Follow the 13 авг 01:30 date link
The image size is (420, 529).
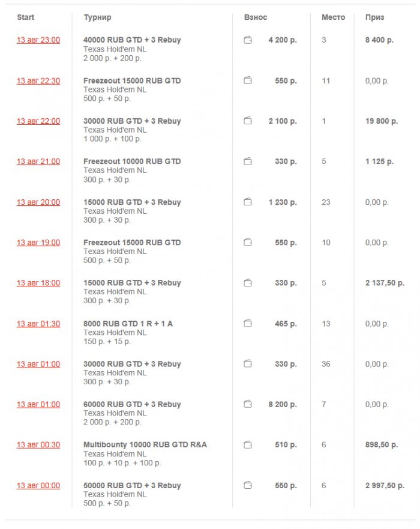tap(38, 324)
